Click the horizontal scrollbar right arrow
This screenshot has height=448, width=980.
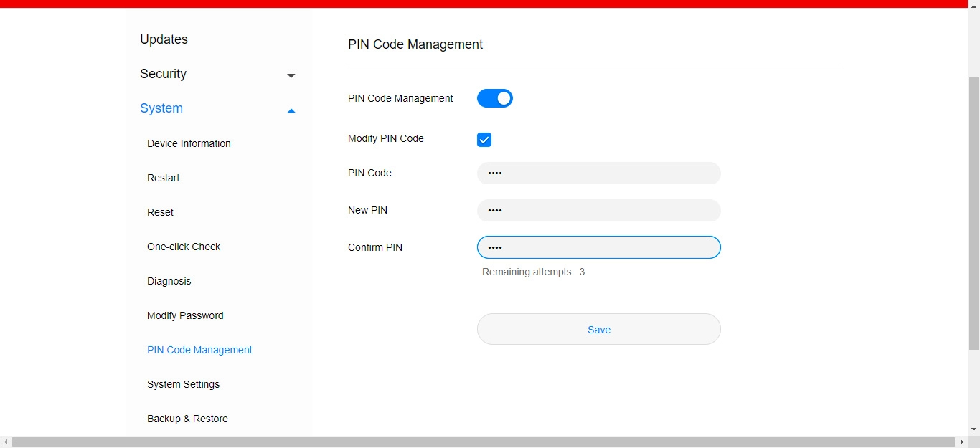point(962,442)
